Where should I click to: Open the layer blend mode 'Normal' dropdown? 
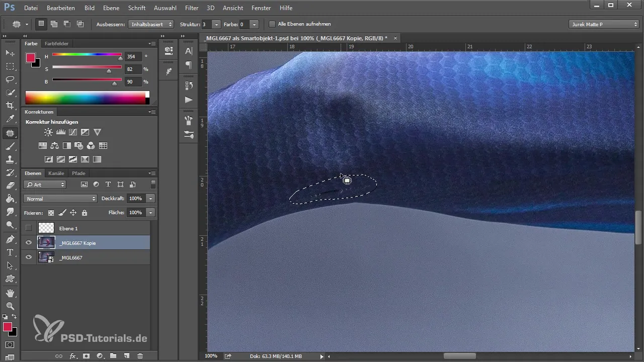pyautogui.click(x=60, y=199)
